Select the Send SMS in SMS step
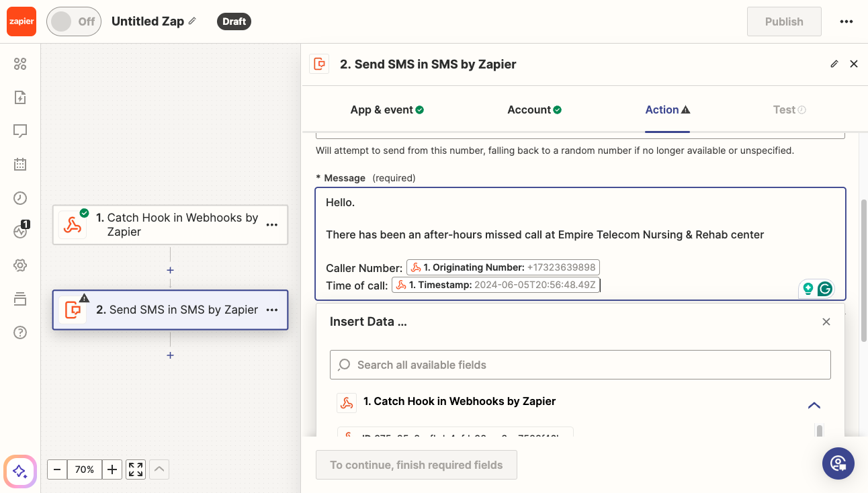Screen dimensions: 868x493 point(171,310)
